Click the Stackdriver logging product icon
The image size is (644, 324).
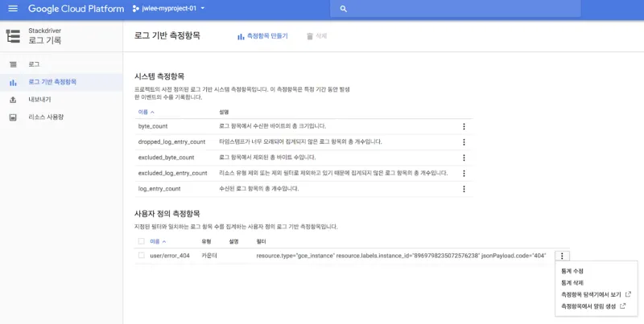click(13, 35)
